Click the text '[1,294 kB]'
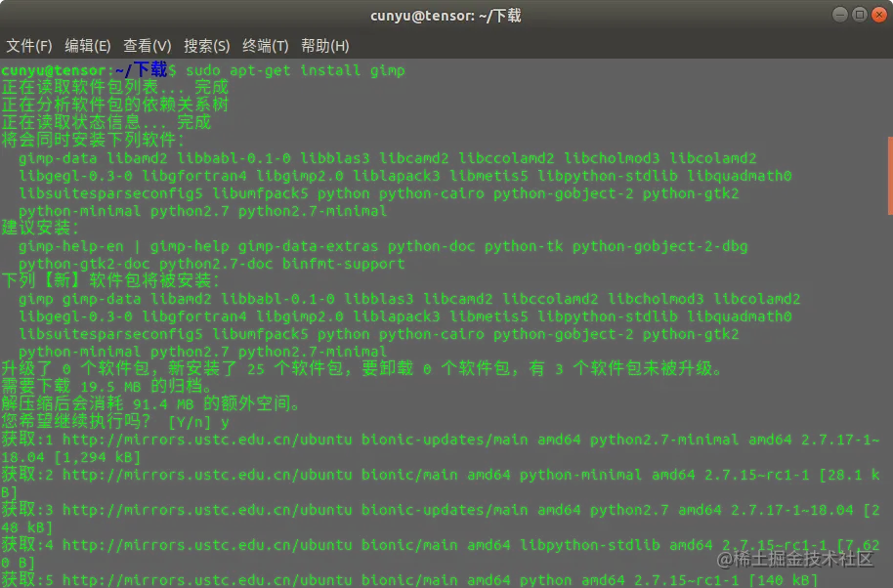The height and width of the screenshot is (588, 893). click(x=98, y=457)
